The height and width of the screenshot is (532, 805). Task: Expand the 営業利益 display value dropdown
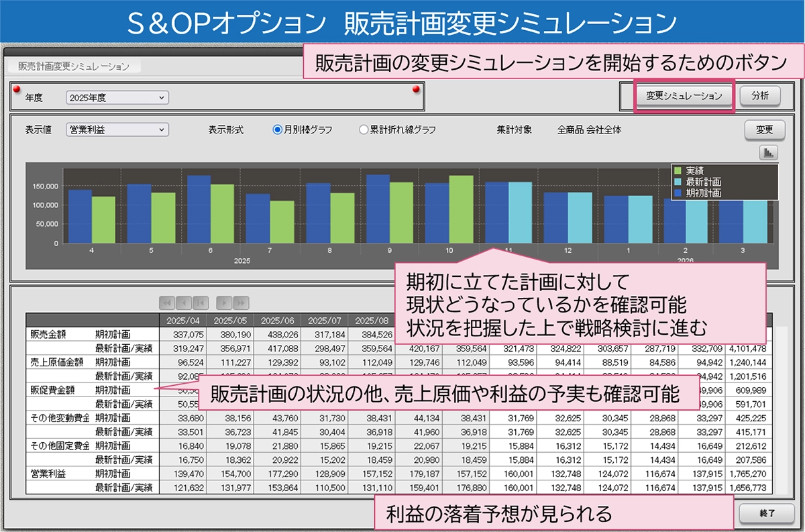tap(117, 130)
